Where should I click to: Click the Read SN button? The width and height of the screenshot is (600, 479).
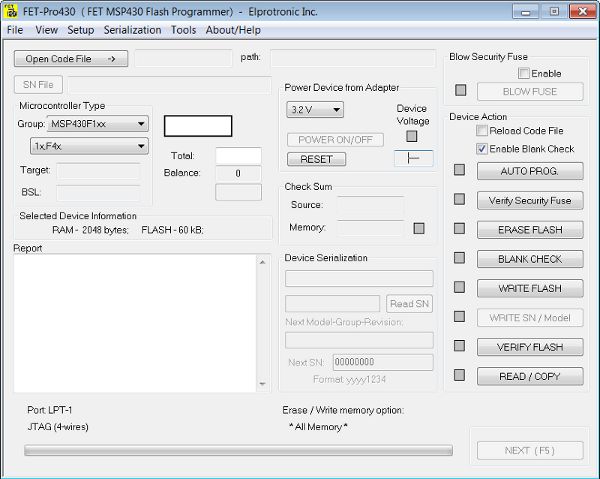(x=409, y=304)
